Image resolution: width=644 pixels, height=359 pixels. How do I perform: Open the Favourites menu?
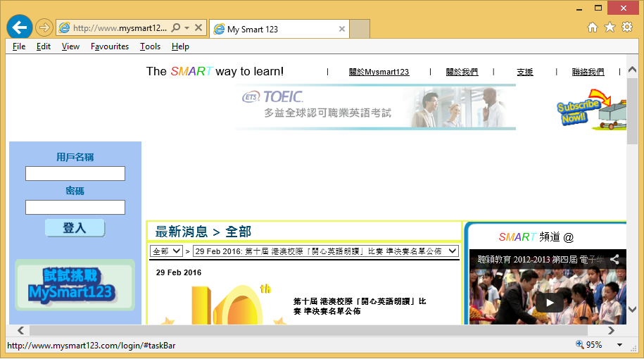110,46
